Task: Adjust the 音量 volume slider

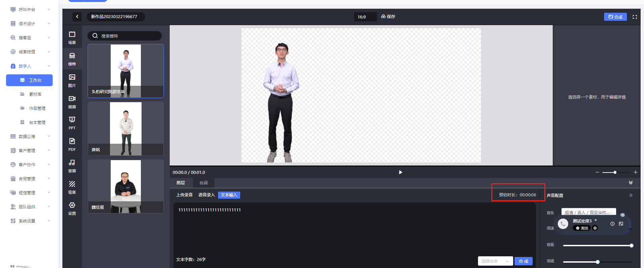Action: (x=598, y=246)
